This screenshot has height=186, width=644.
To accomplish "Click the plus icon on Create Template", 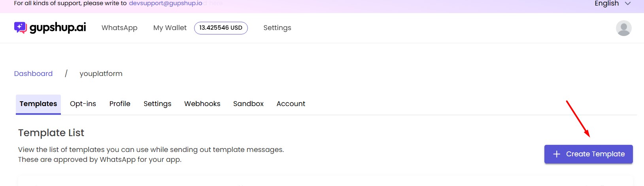I will click(x=557, y=154).
